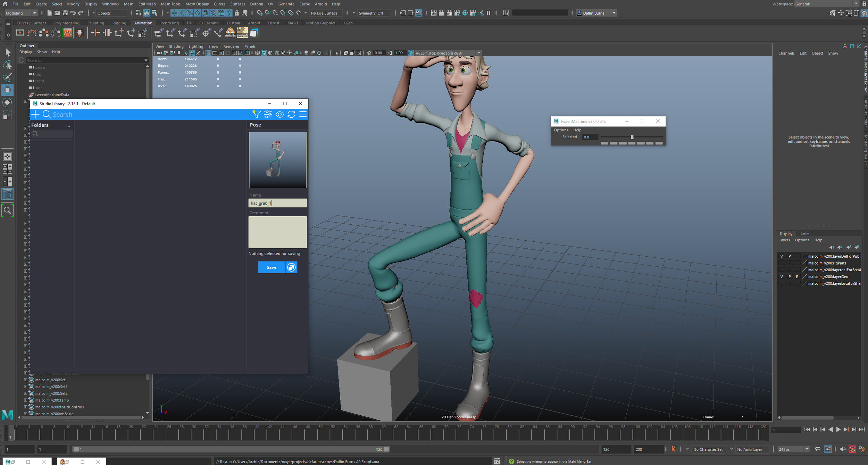Switch to the Rigging shelf tab
The image size is (868, 465).
(119, 23)
